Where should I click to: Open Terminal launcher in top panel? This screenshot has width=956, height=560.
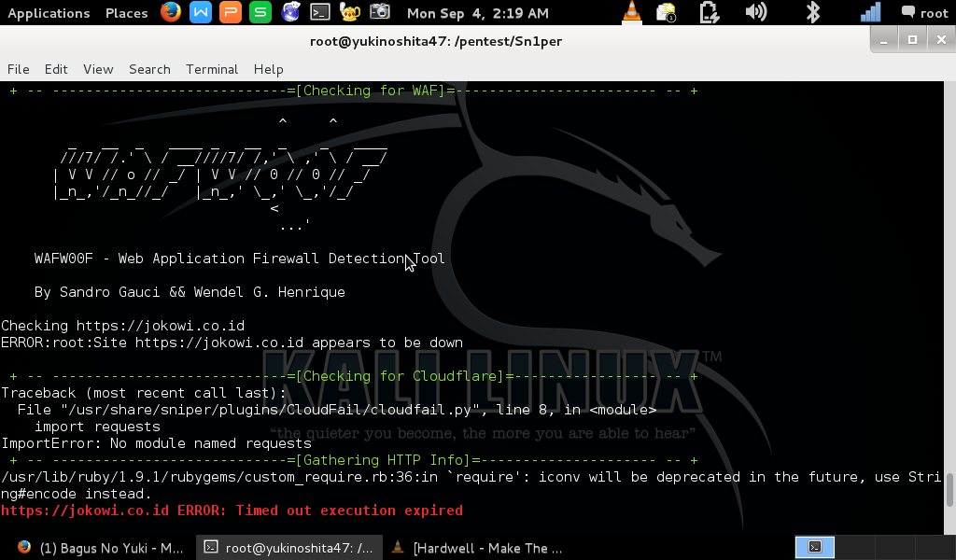pyautogui.click(x=320, y=12)
